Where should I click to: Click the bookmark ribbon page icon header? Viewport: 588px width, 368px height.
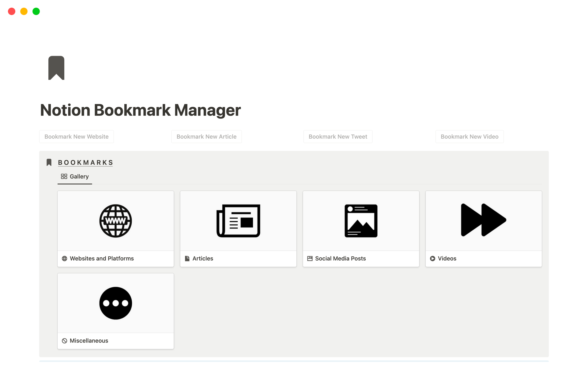56,68
